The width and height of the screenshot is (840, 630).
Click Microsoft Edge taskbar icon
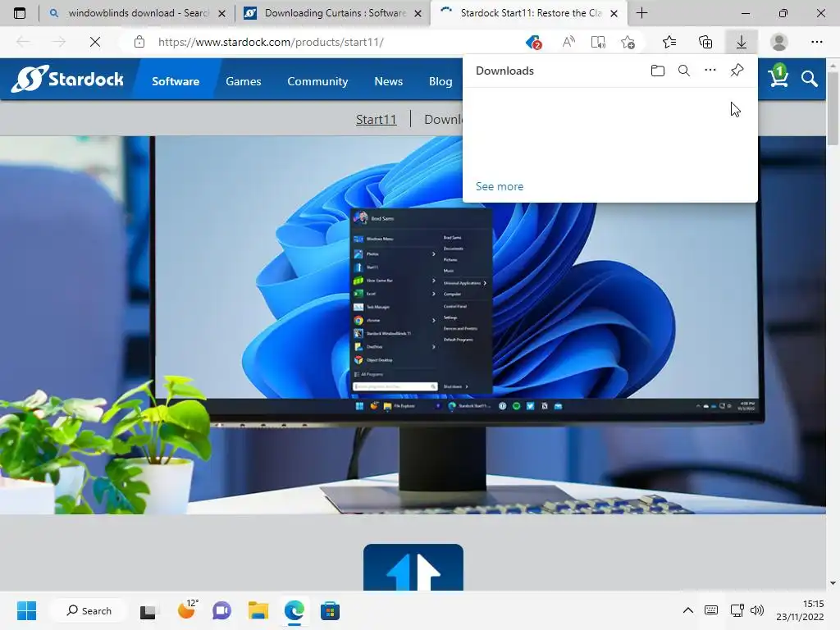(294, 610)
